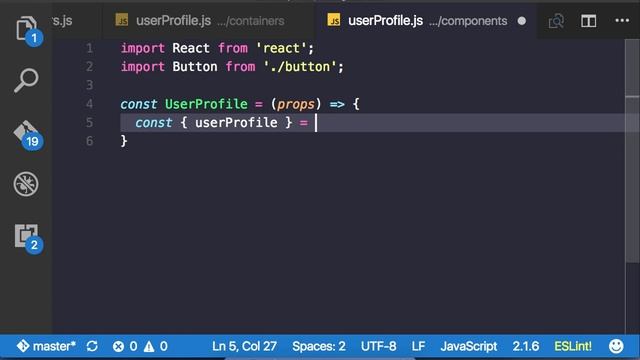Open the More Actions ellipsis menu

pyautogui.click(x=622, y=20)
